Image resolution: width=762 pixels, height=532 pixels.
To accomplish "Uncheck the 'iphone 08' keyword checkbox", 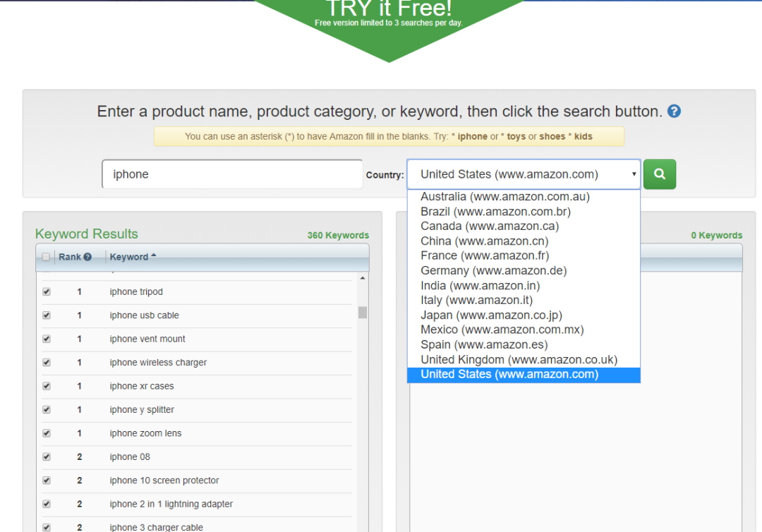I will point(47,457).
